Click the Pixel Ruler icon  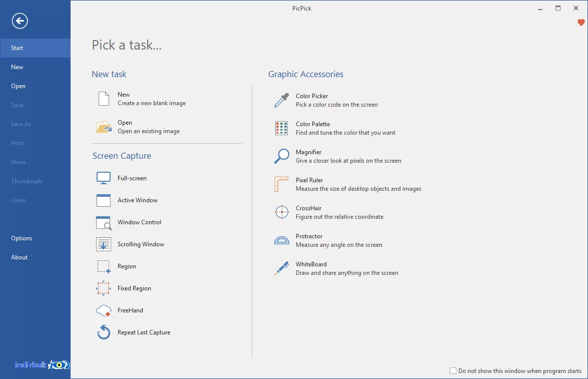coord(282,184)
